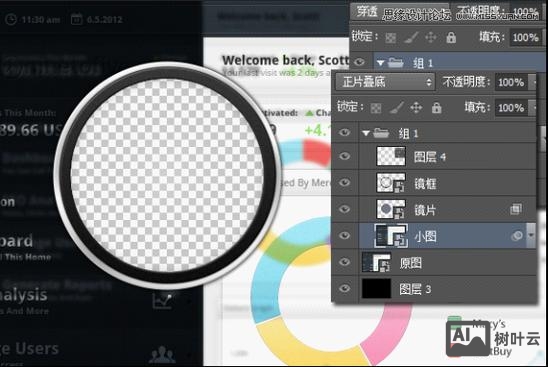548x367 pixels.
Task: Click smart filter icon on 小图 row
Action: point(517,236)
